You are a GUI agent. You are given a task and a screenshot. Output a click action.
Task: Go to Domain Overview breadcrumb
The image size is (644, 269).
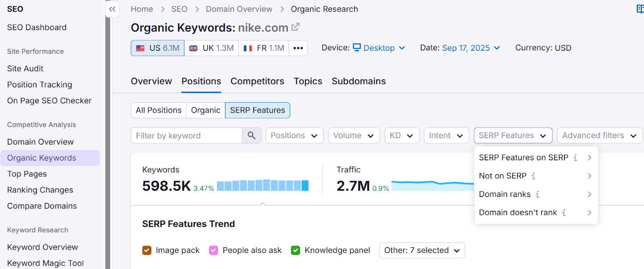pos(239,9)
